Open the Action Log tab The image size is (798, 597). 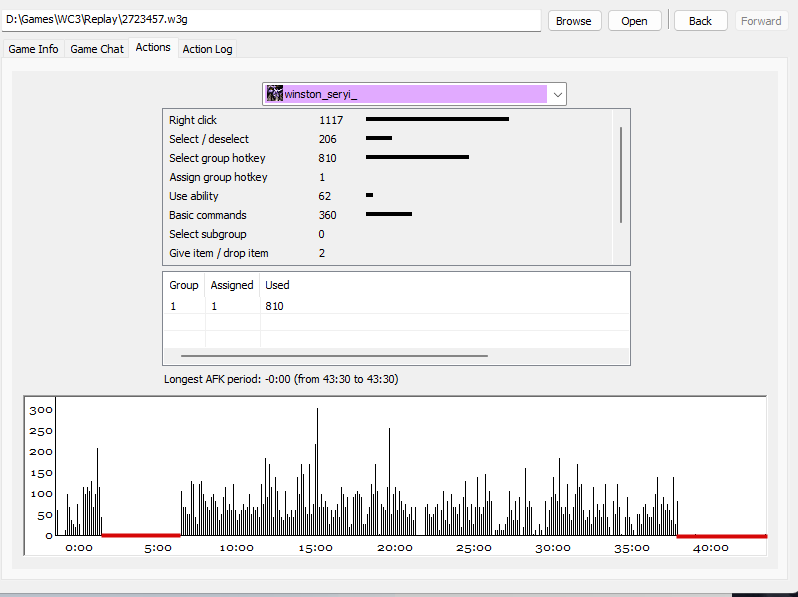tap(207, 49)
